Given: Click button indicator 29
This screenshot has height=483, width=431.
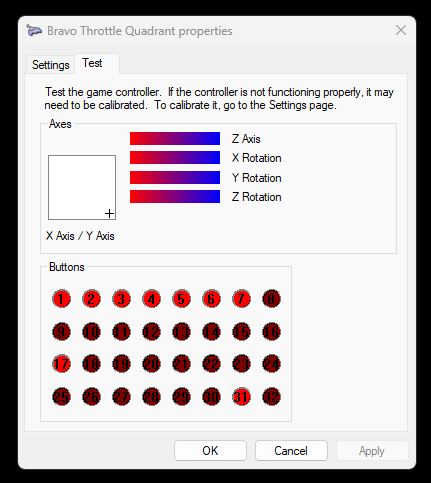Looking at the screenshot, I should 181,397.
